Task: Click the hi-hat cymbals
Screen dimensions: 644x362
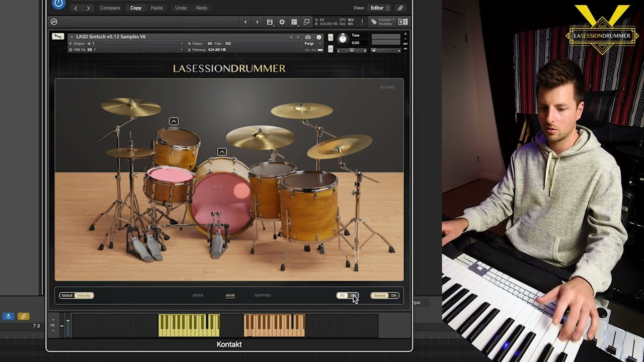Action: [130, 152]
